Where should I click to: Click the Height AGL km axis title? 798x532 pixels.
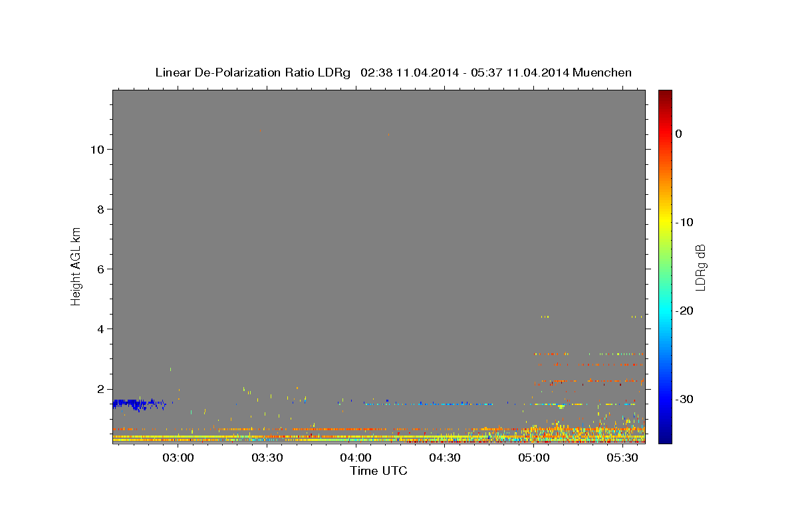click(76, 265)
